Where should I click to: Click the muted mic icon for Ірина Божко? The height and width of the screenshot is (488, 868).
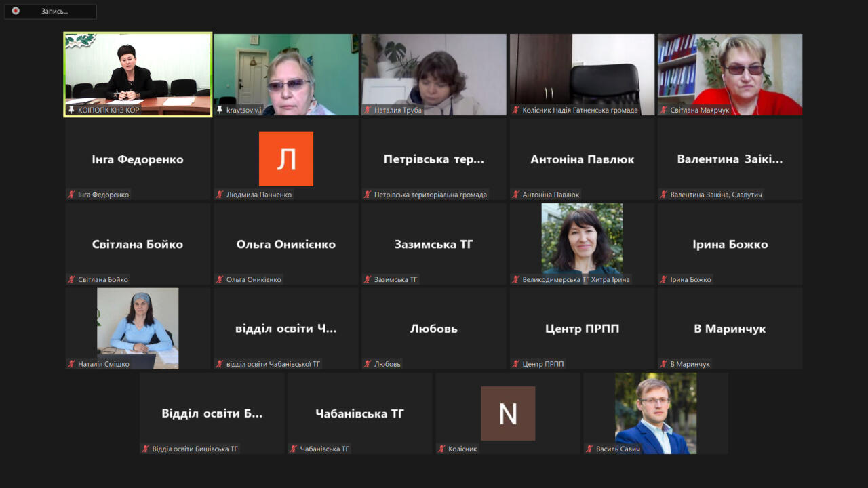click(x=664, y=279)
